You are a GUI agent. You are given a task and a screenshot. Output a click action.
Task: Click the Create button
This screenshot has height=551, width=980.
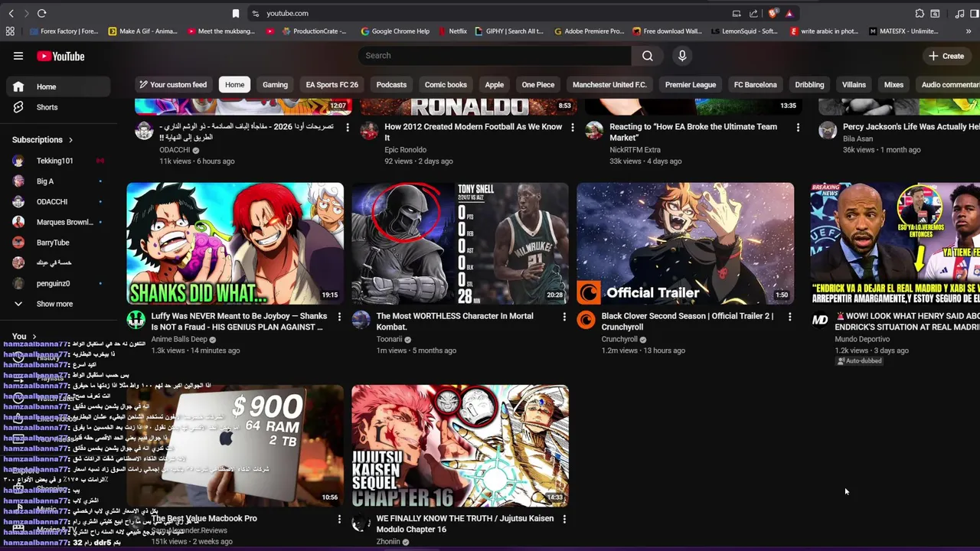click(946, 56)
